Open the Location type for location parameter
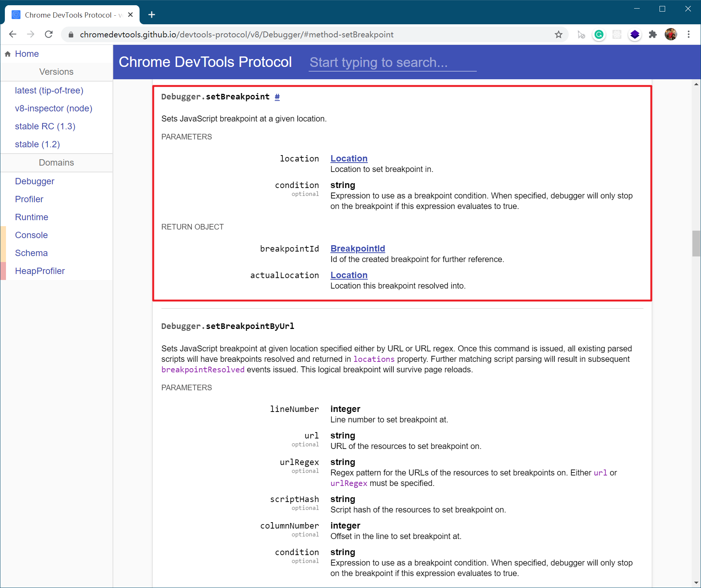The image size is (701, 588). coord(349,158)
